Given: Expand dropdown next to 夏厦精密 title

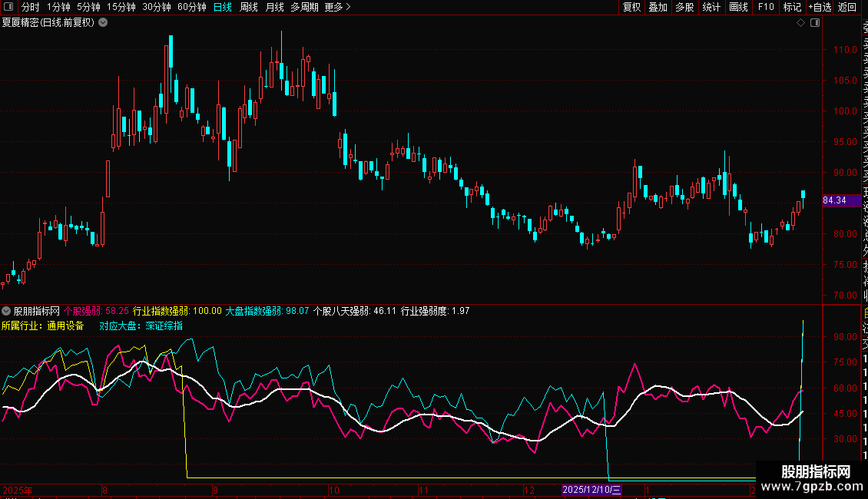Looking at the screenshot, I should [x=104, y=22].
